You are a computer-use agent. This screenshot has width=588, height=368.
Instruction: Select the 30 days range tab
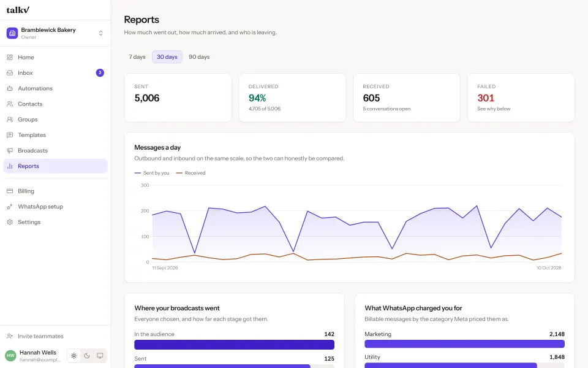coord(167,56)
